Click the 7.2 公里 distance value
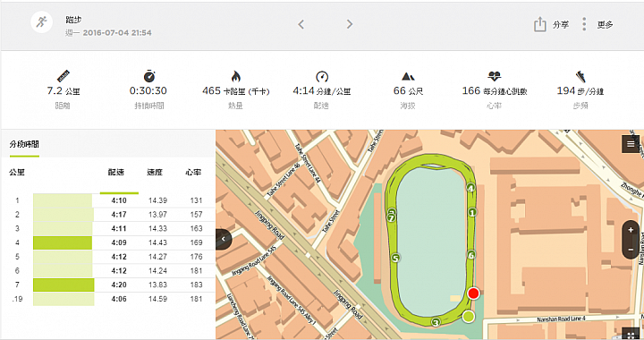Image resolution: width=644 pixels, height=340 pixels. [64, 90]
